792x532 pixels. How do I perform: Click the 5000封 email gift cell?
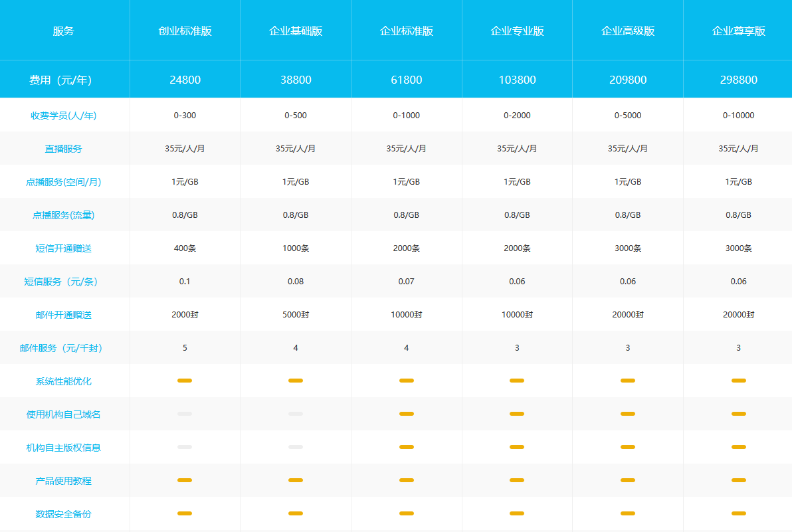click(x=296, y=314)
